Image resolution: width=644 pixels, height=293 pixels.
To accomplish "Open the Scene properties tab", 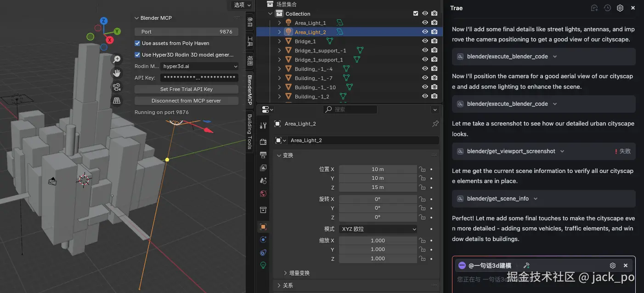I will tap(263, 181).
